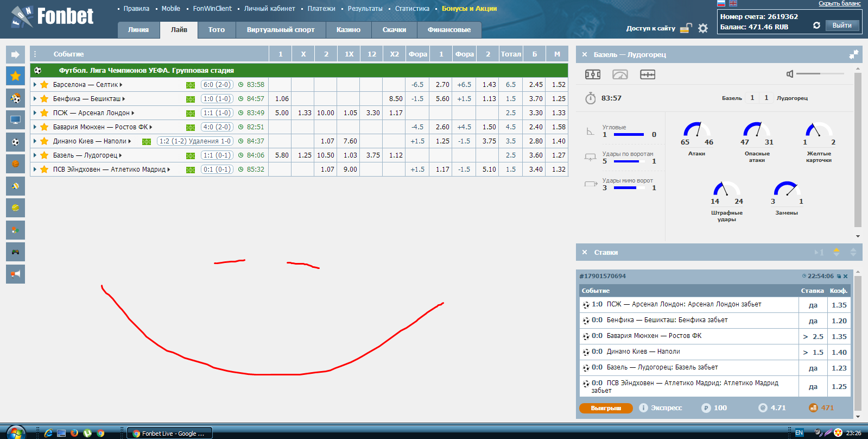Unfavorite Динамо Киев — Наполи star

(x=45, y=141)
